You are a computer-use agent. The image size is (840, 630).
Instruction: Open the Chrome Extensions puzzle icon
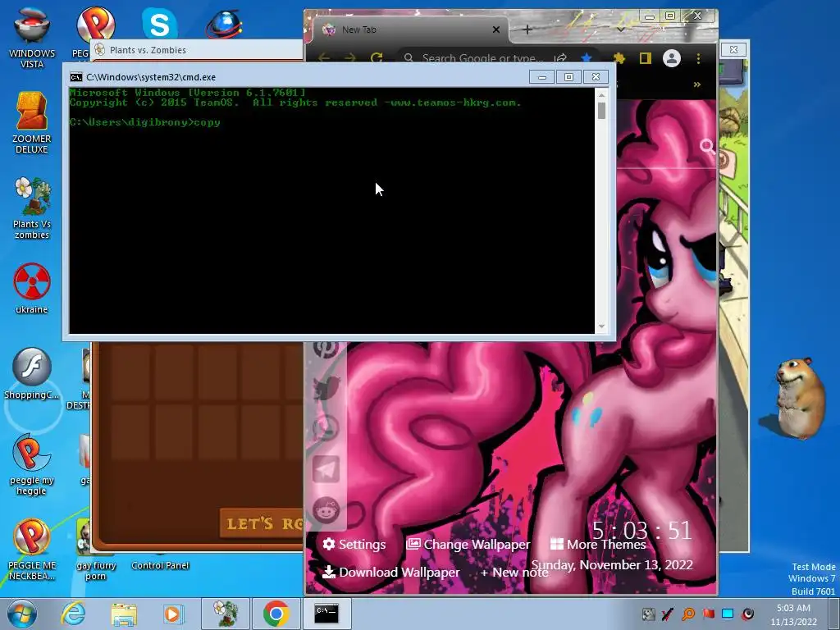pyautogui.click(x=619, y=58)
